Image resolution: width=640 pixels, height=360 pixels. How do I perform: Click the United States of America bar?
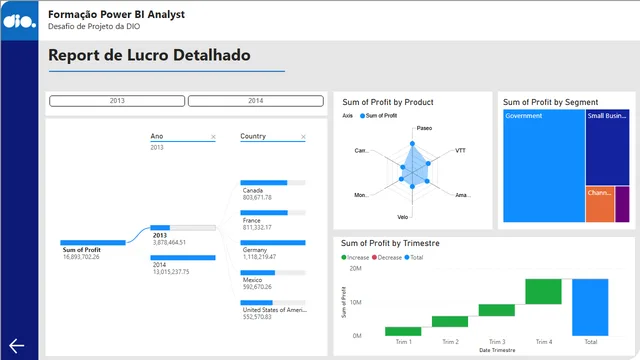click(273, 302)
